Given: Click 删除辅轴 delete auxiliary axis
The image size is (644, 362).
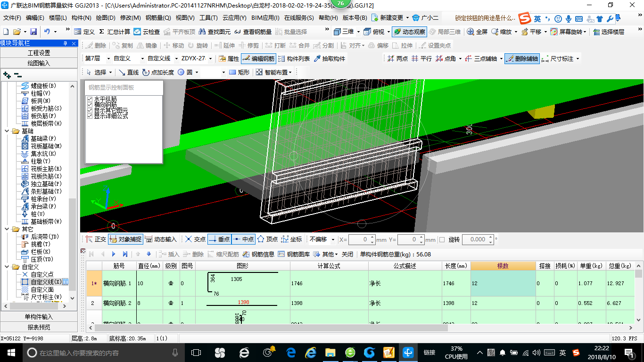Looking at the screenshot, I should [522, 58].
